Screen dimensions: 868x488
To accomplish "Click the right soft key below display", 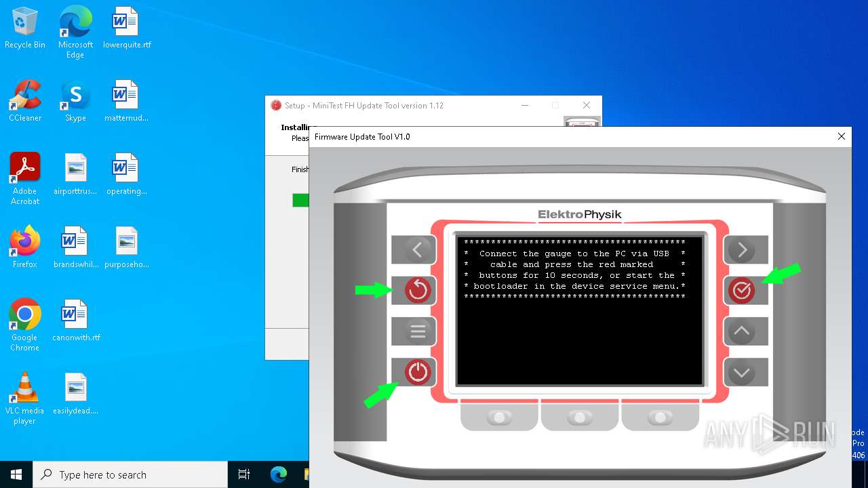I will point(660,417).
